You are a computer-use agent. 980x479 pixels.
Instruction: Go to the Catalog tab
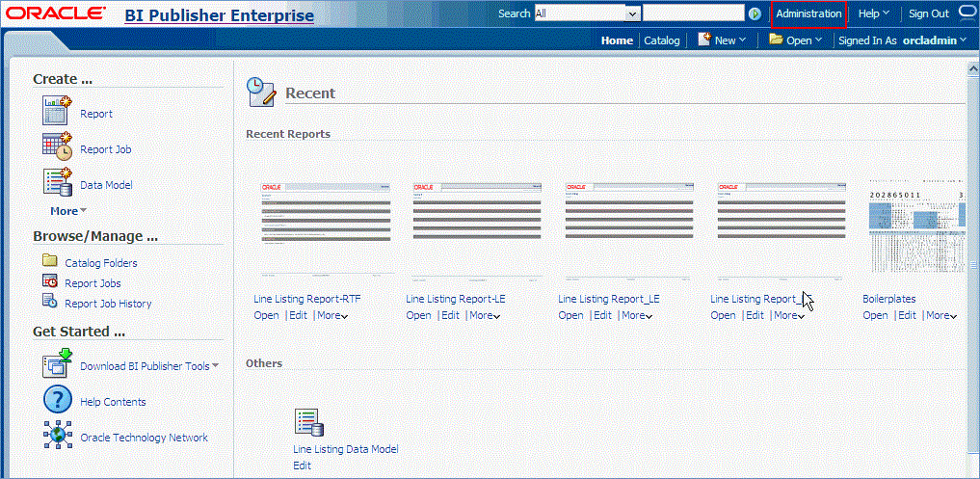coord(662,40)
